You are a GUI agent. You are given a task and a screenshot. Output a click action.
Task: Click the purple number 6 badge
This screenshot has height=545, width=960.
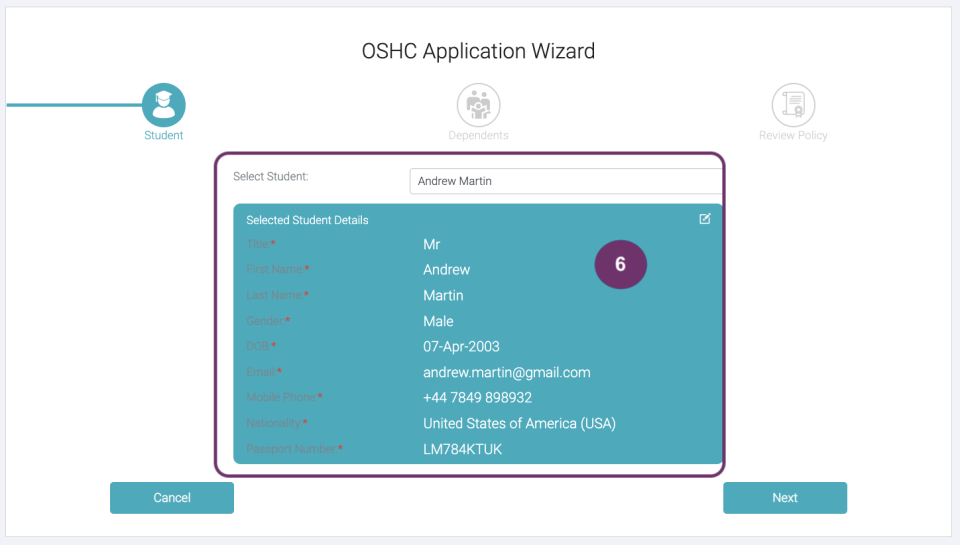pos(620,265)
